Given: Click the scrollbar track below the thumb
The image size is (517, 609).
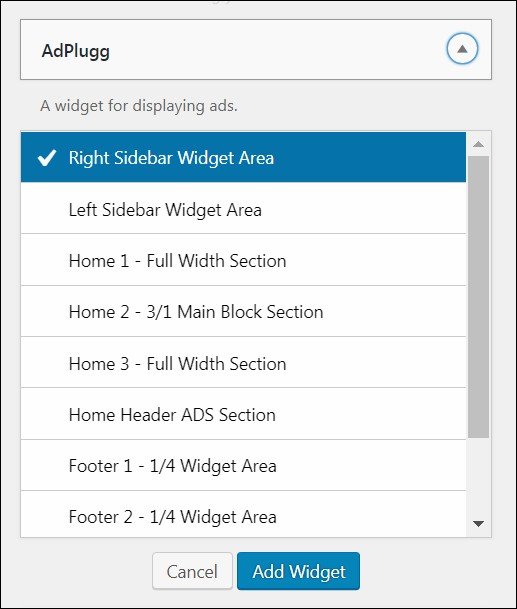Looking at the screenshot, I should click(x=479, y=475).
